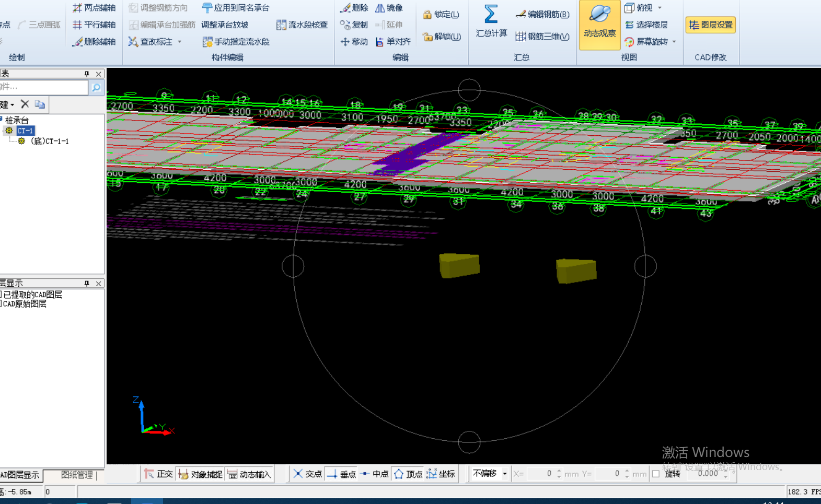Select 已提取的CAD图层 layer entry
This screenshot has height=504, width=821.
[32, 295]
